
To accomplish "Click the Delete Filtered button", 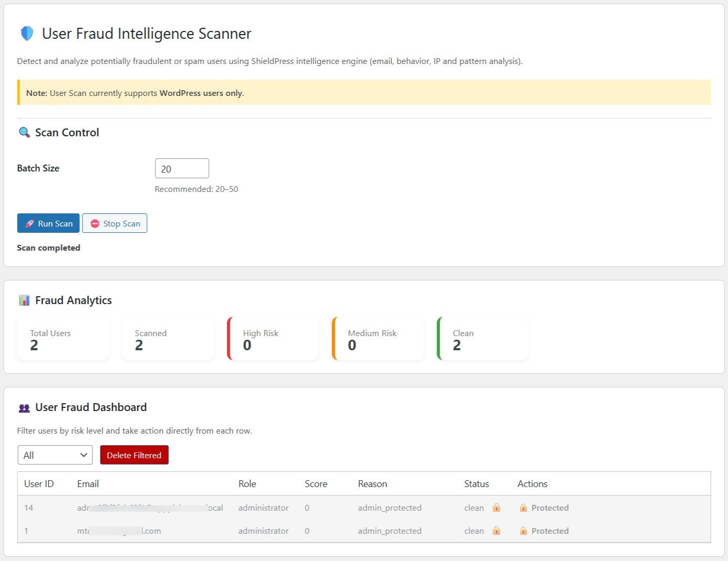I will (x=134, y=455).
